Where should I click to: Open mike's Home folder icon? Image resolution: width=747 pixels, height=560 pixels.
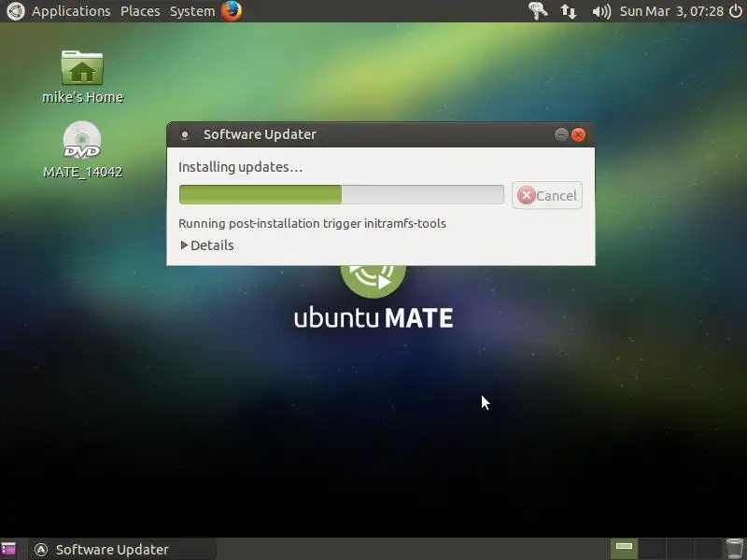click(82, 77)
